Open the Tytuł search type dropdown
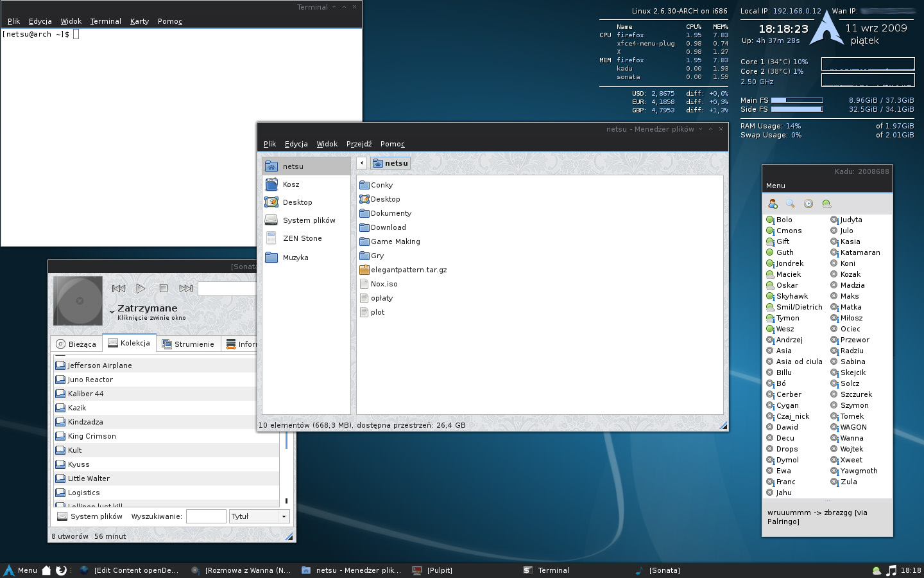 (259, 516)
